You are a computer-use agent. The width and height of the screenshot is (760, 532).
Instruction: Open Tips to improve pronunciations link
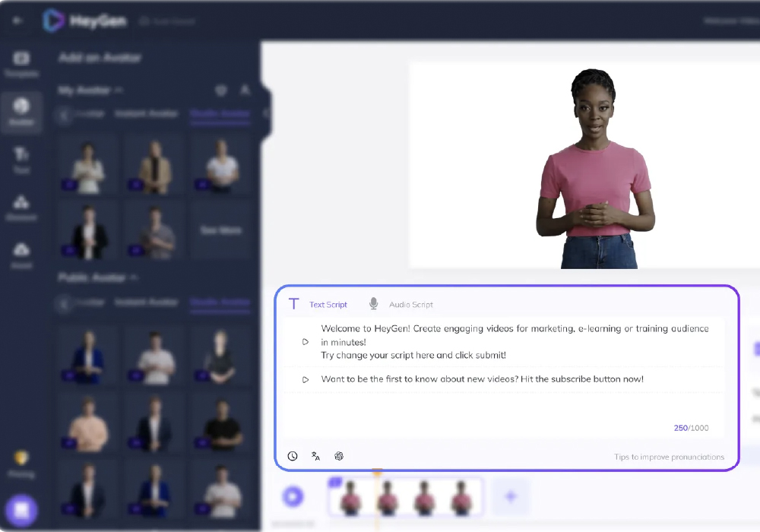pyautogui.click(x=669, y=458)
